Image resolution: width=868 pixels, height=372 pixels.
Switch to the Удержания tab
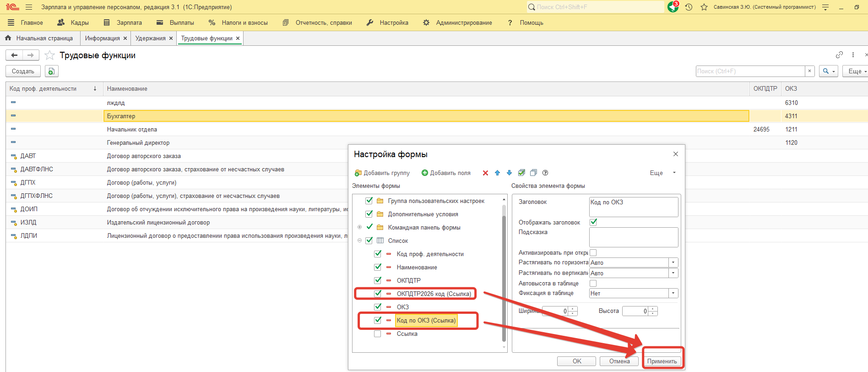[x=150, y=38]
